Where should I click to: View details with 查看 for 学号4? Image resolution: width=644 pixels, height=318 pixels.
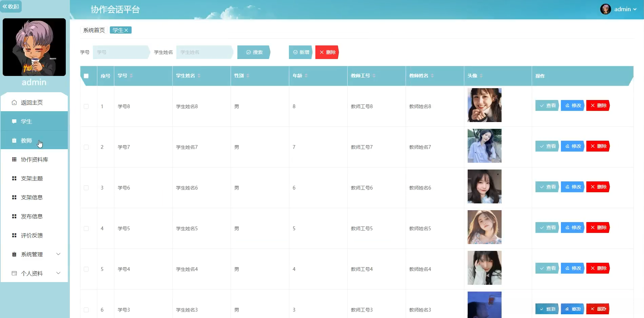(547, 268)
